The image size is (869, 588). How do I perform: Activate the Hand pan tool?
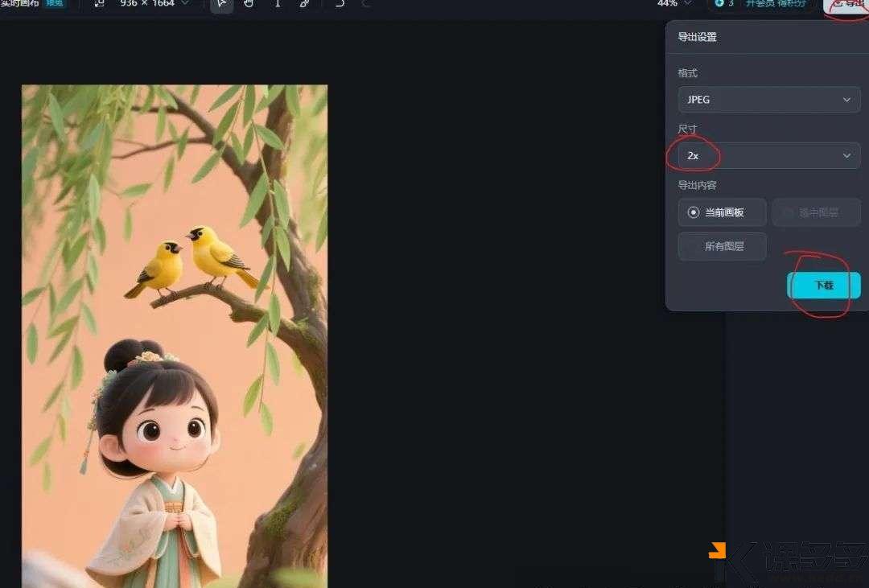pos(249,6)
